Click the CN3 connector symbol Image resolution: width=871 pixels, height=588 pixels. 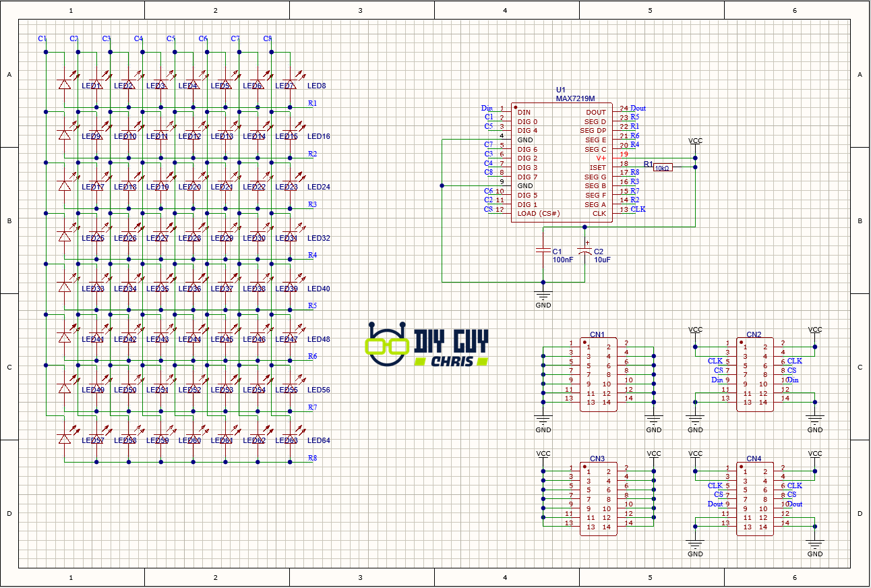(598, 499)
